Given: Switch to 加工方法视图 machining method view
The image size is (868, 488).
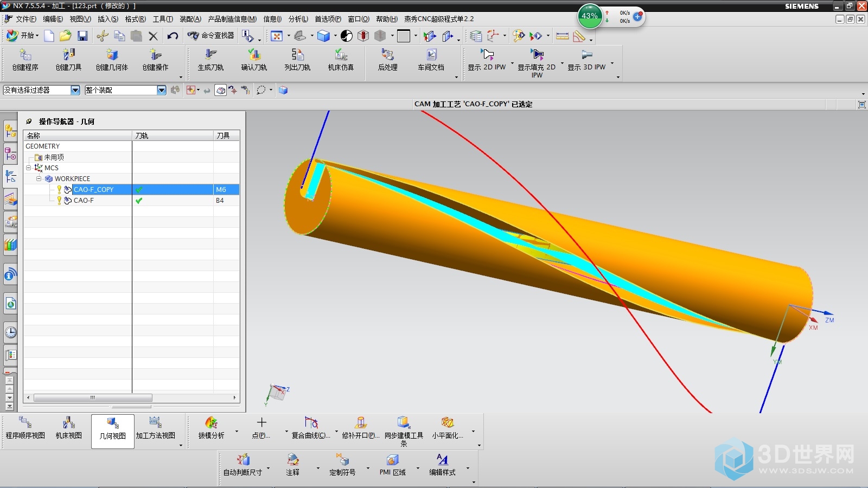Looking at the screenshot, I should (x=156, y=428).
